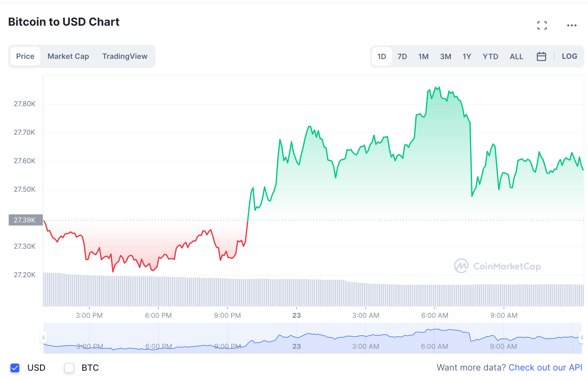Click the 27.60K y-axis label

click(x=24, y=161)
